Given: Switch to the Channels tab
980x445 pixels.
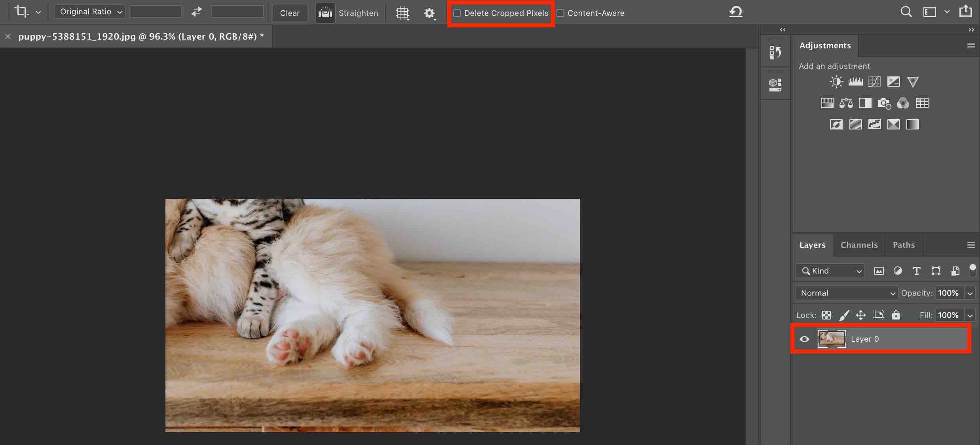Looking at the screenshot, I should click(x=859, y=245).
